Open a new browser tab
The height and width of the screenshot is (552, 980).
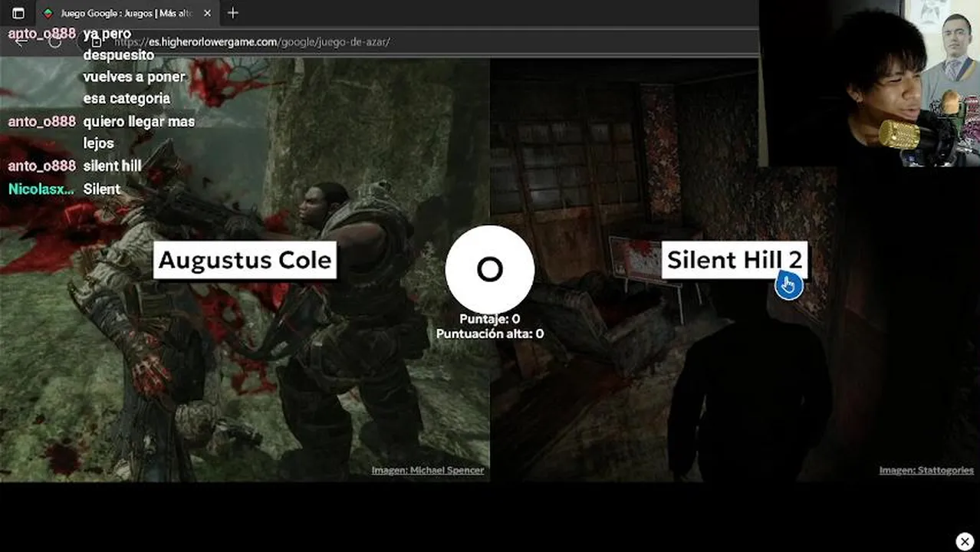(x=233, y=13)
